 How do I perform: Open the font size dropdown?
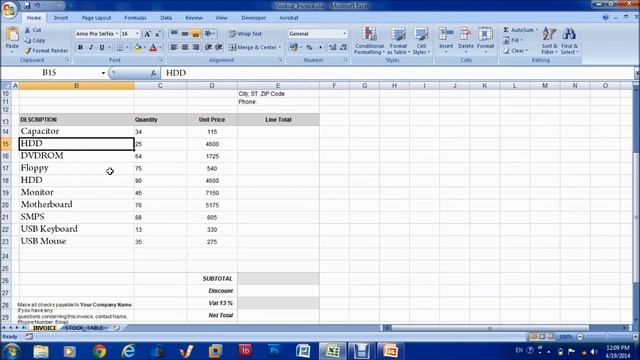pos(137,34)
